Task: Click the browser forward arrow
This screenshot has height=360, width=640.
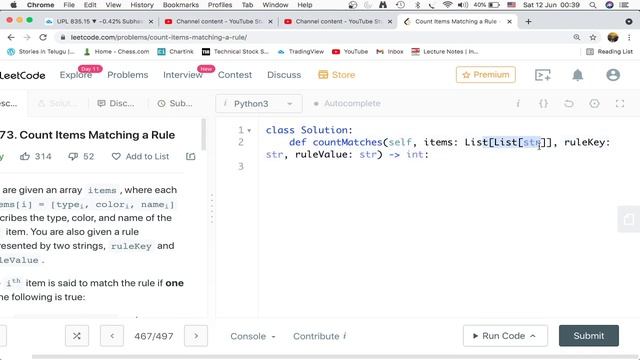Action: coord(27,37)
